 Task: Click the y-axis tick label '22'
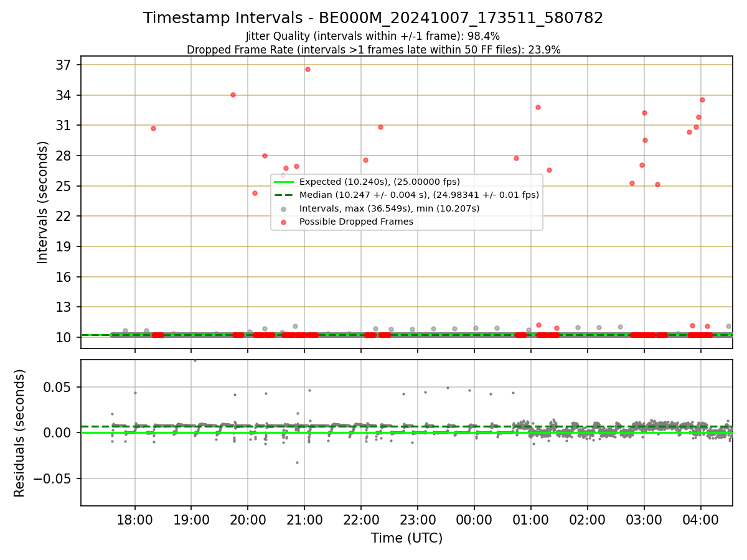tap(63, 216)
